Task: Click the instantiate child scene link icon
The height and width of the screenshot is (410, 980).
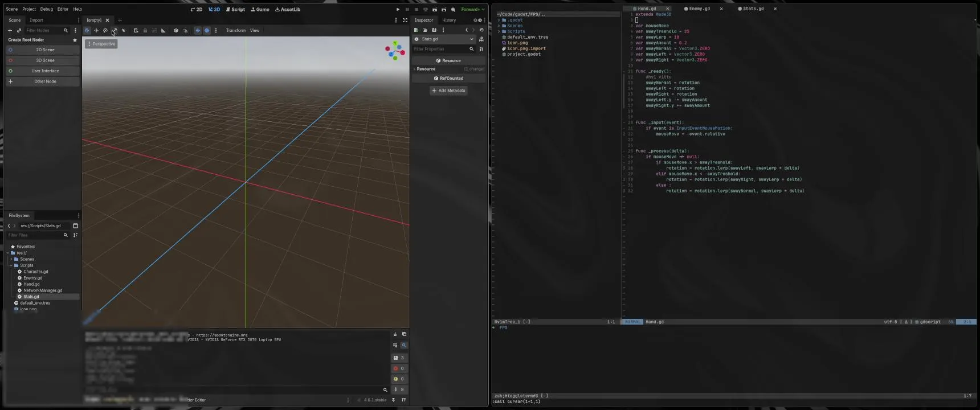Action: tap(19, 30)
